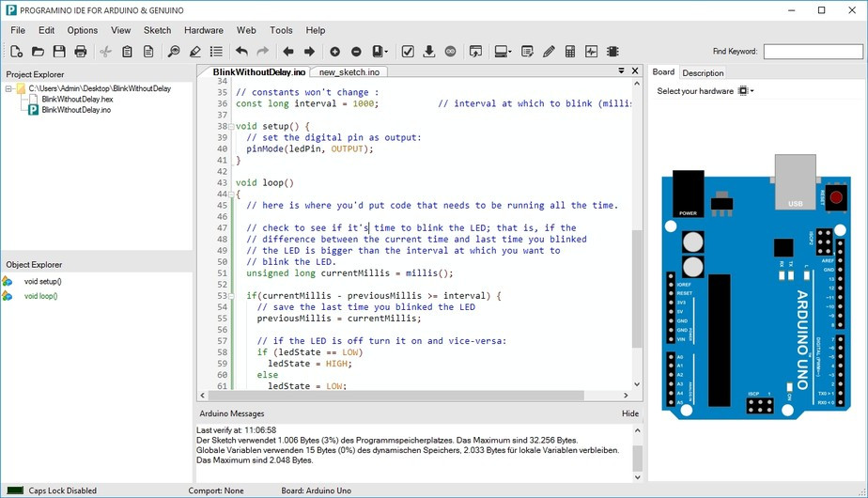Close the current editor tab
Image resolution: width=868 pixels, height=498 pixels.
(635, 70)
